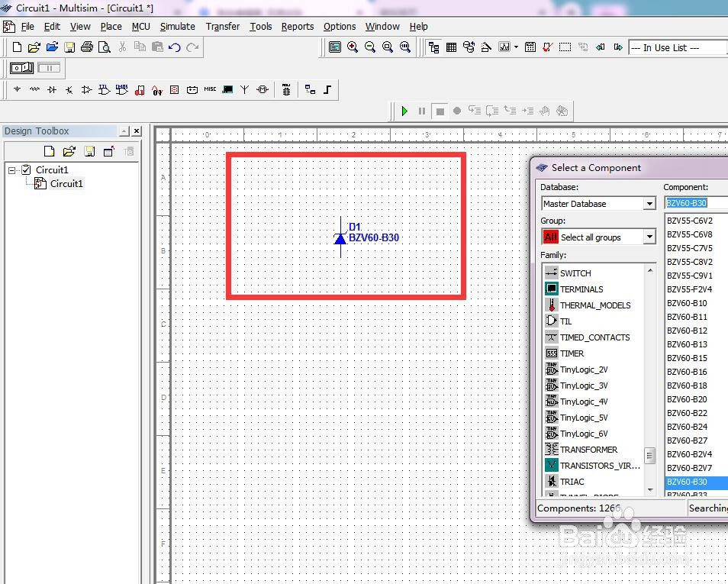
Task: Run the simulation with green play
Action: tap(404, 111)
